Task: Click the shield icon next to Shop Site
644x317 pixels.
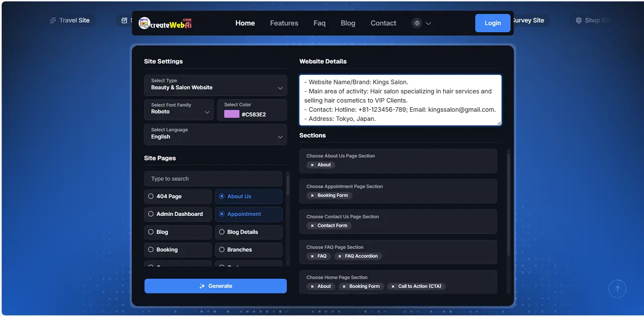Action: (x=578, y=20)
